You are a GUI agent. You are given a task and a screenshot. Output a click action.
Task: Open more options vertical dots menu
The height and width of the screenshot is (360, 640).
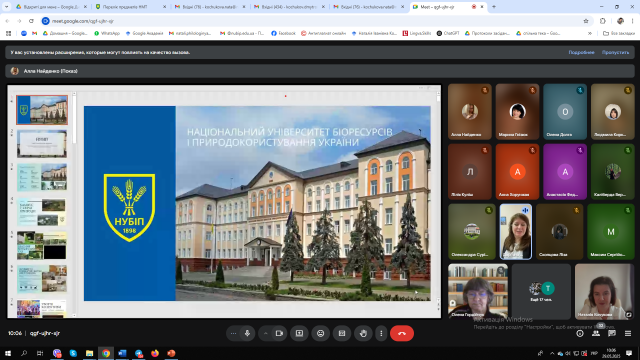click(381, 333)
